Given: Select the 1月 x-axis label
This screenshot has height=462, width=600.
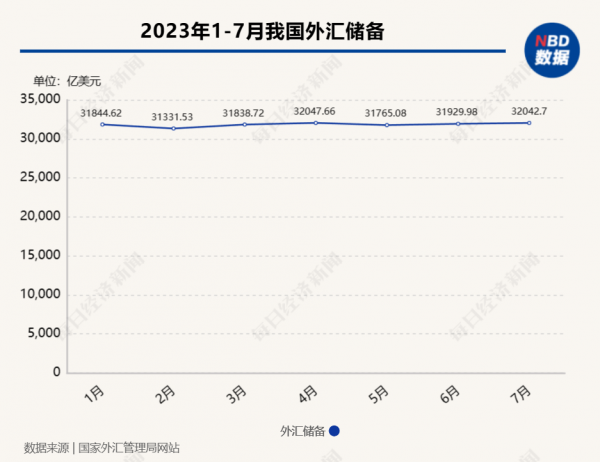Looking at the screenshot, I should tap(96, 394).
